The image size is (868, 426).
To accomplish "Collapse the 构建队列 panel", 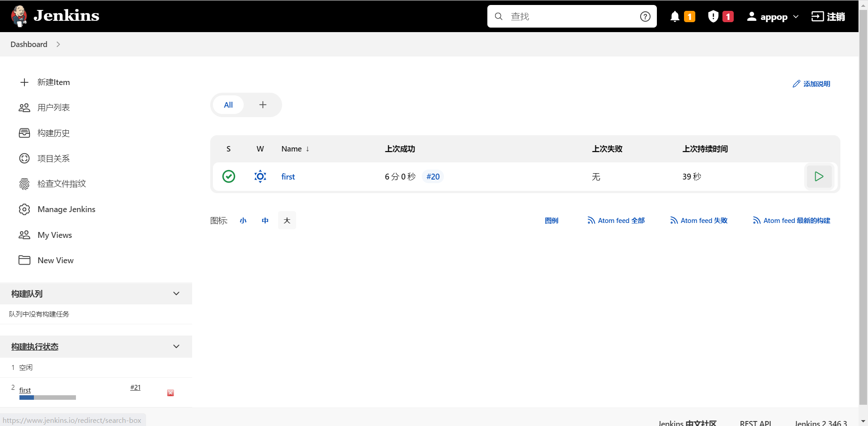I will tap(176, 294).
